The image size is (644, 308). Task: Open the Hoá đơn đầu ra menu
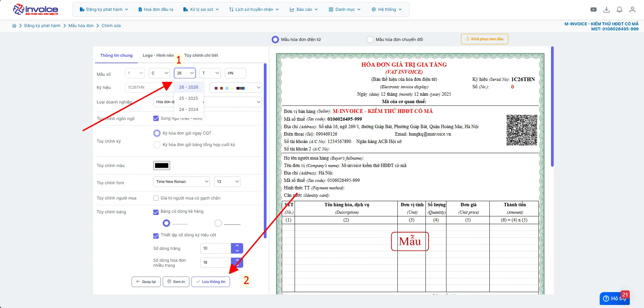coord(156,9)
